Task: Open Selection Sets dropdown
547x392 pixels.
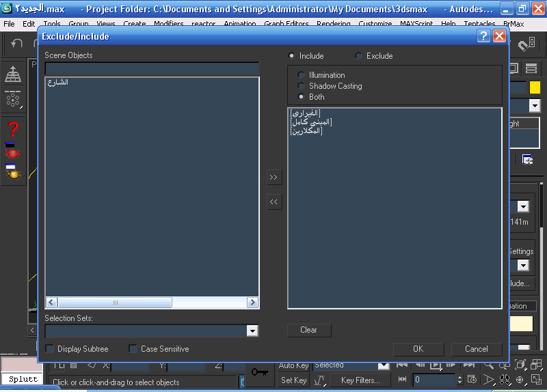Action: [x=252, y=331]
